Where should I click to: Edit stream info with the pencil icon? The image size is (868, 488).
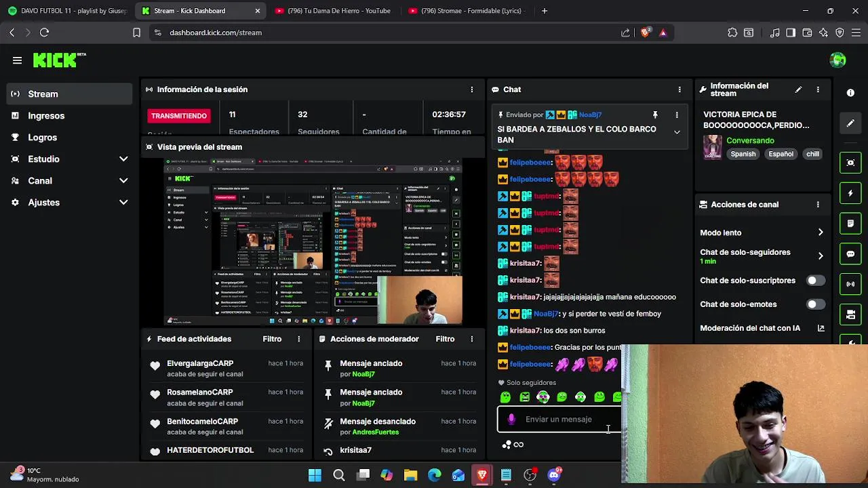coord(798,89)
